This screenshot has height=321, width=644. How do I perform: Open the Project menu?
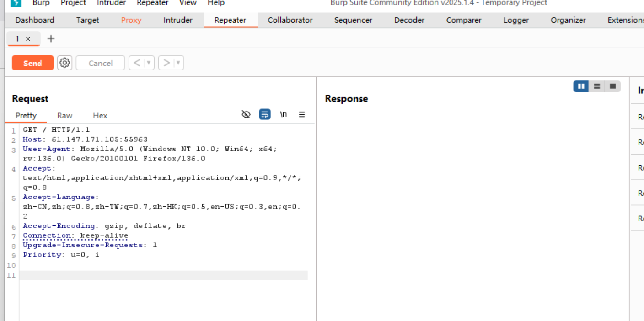73,3
